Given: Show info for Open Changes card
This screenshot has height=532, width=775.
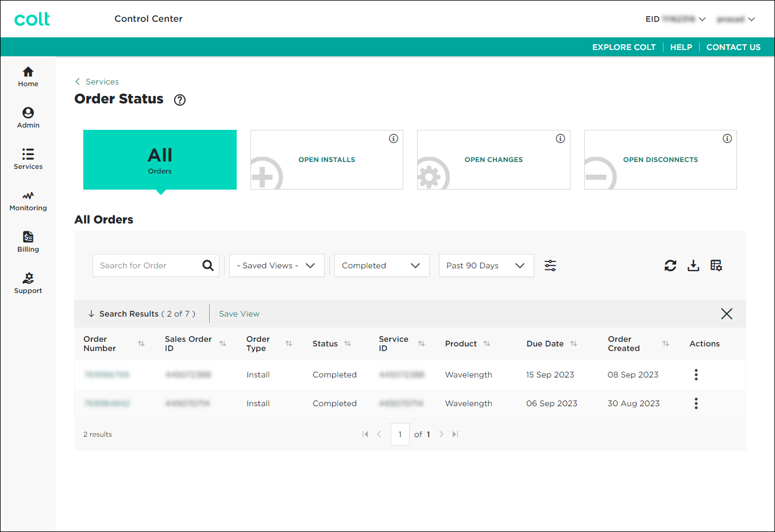Looking at the screenshot, I should [560, 138].
